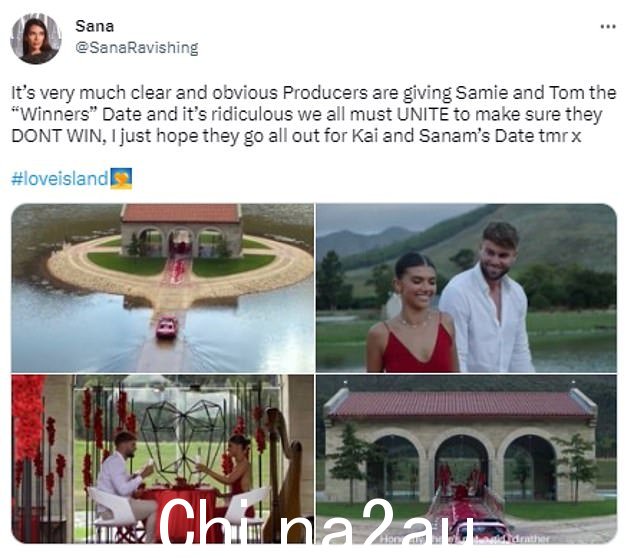
Task: Open the aerial island photo thumbnail
Action: coord(163,287)
